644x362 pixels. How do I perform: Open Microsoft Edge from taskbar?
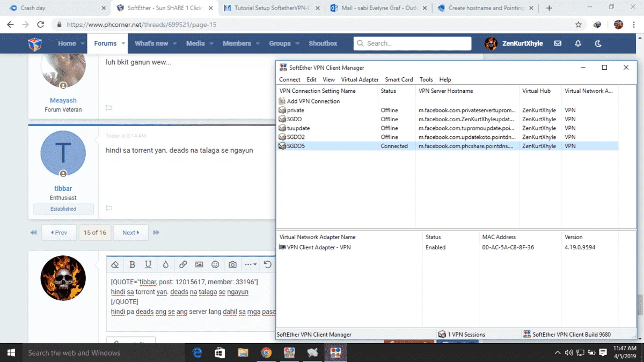[x=197, y=353]
